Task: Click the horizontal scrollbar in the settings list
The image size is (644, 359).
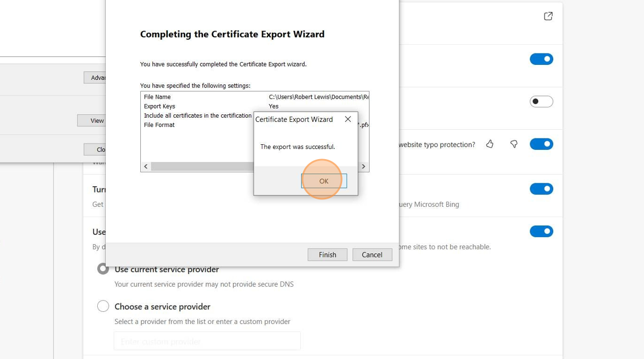Action: pyautogui.click(x=201, y=167)
